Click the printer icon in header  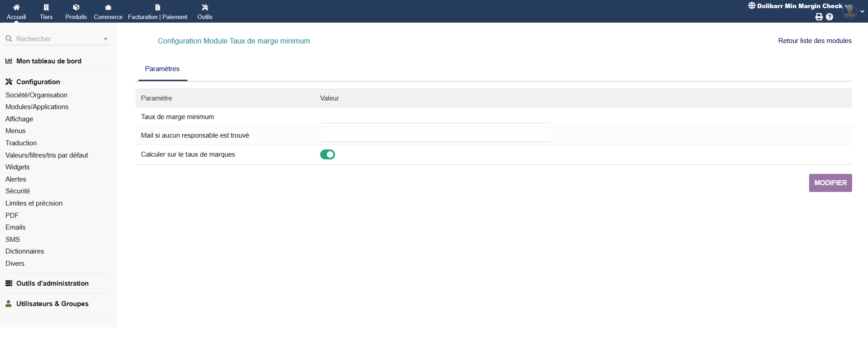point(819,17)
